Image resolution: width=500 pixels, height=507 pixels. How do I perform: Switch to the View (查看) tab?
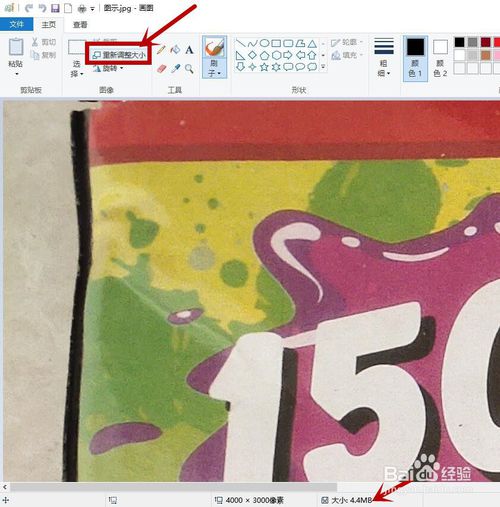click(x=80, y=24)
